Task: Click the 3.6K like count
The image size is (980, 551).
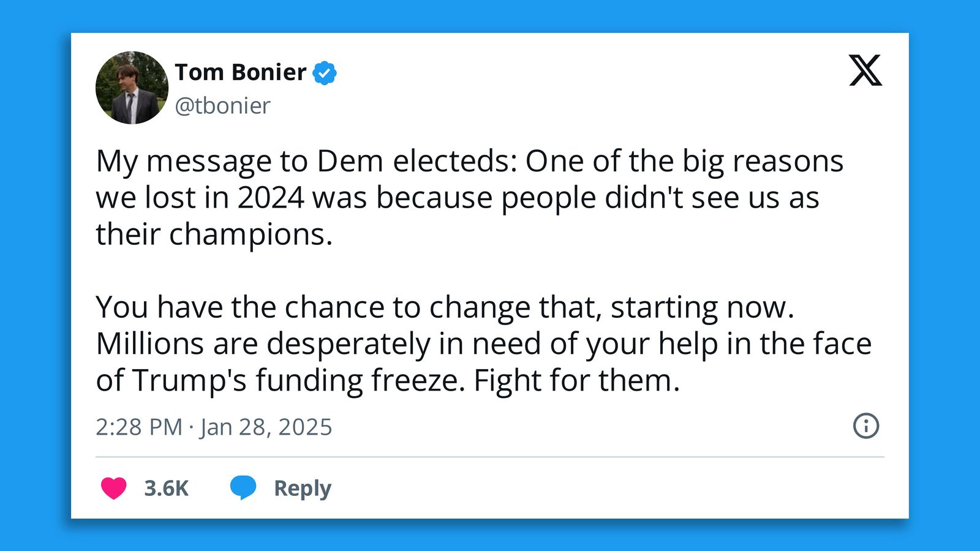Action: pyautogui.click(x=166, y=488)
